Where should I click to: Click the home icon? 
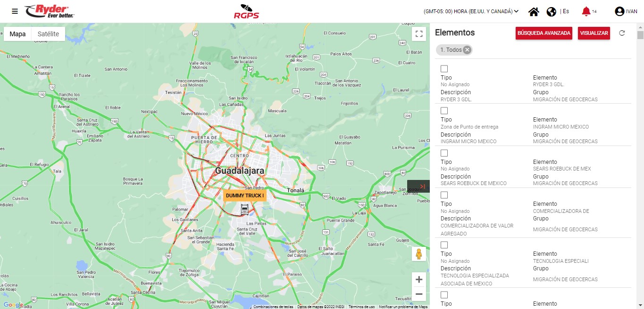click(534, 12)
